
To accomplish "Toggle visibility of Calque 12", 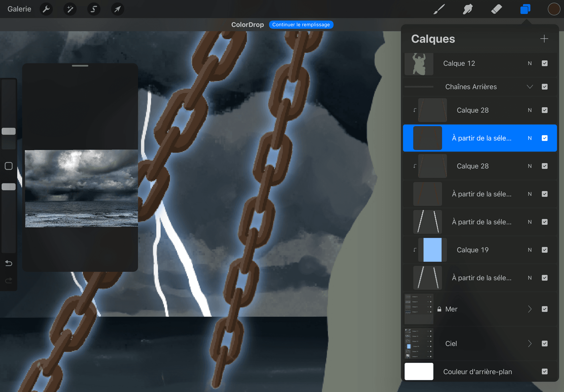I will point(545,63).
